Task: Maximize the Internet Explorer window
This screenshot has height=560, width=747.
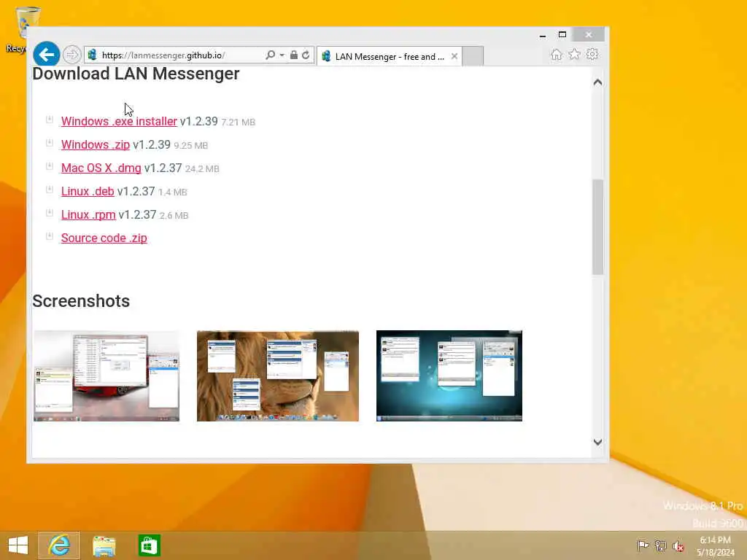Action: click(562, 35)
